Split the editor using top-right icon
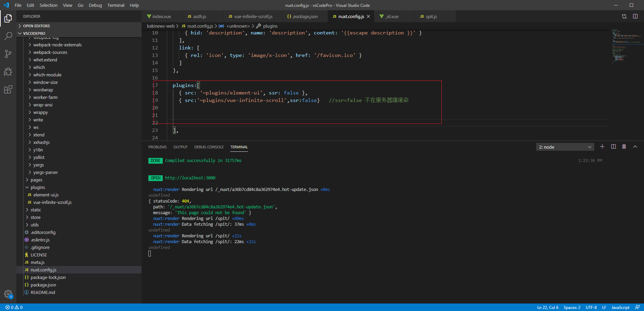This screenshot has width=644, height=311. tap(635, 16)
